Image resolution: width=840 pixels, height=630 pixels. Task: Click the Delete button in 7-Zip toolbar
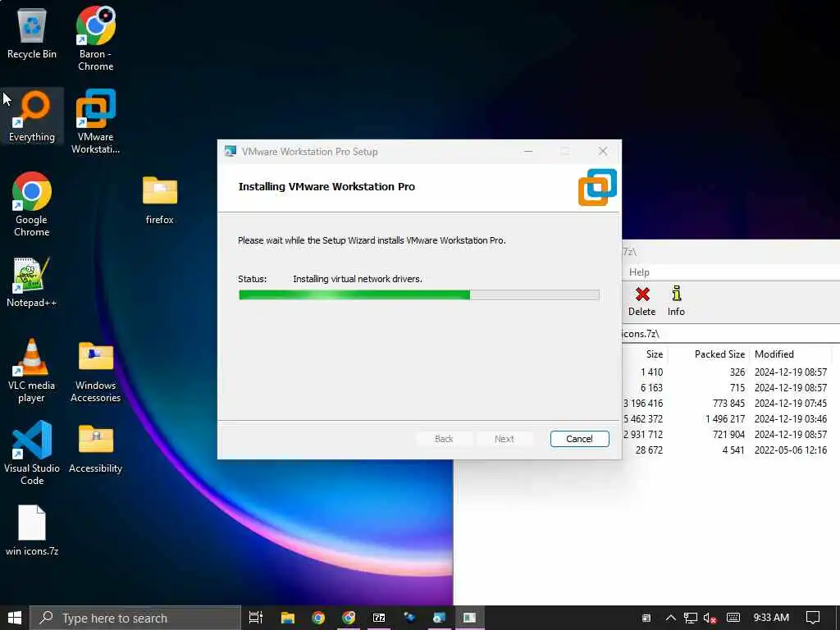click(641, 301)
